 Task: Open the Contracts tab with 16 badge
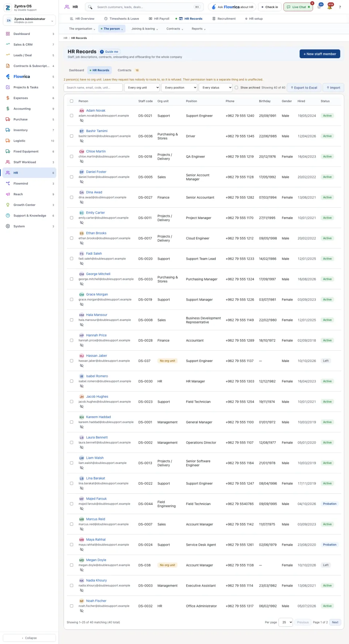point(128,70)
